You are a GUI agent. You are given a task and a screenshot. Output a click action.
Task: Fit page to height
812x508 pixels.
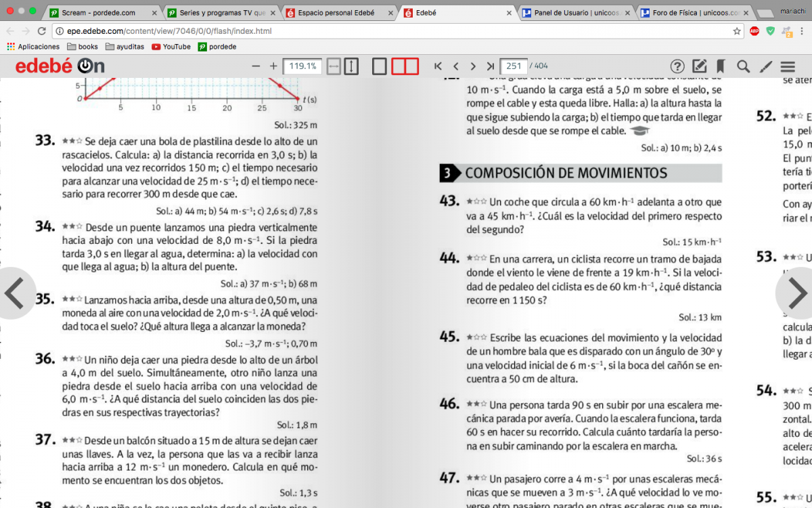click(351, 66)
